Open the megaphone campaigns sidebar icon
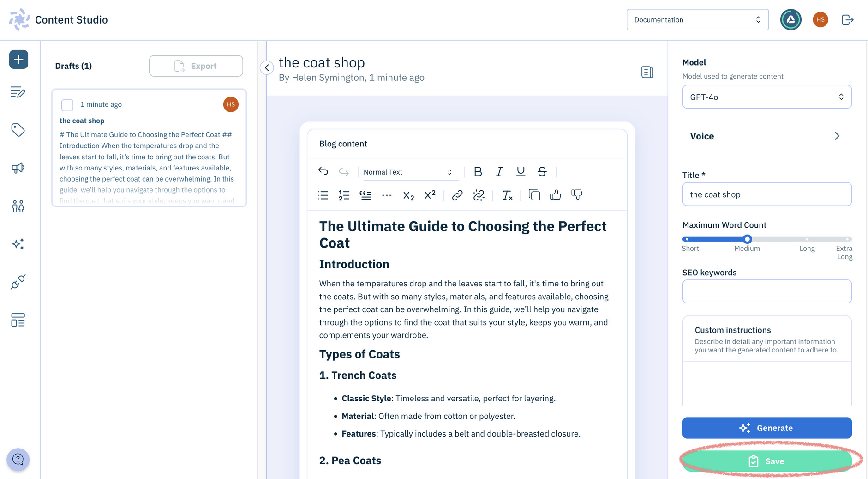The width and height of the screenshot is (868, 479). [18, 168]
